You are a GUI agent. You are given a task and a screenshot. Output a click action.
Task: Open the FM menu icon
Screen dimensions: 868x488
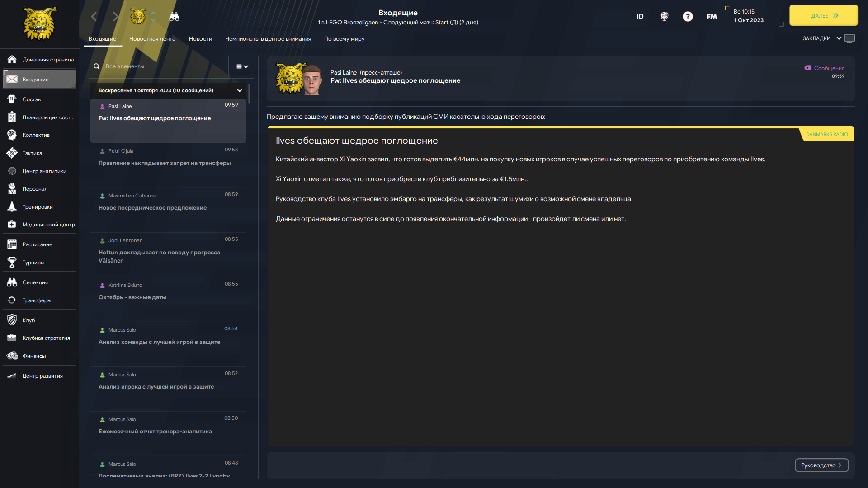pyautogui.click(x=712, y=17)
